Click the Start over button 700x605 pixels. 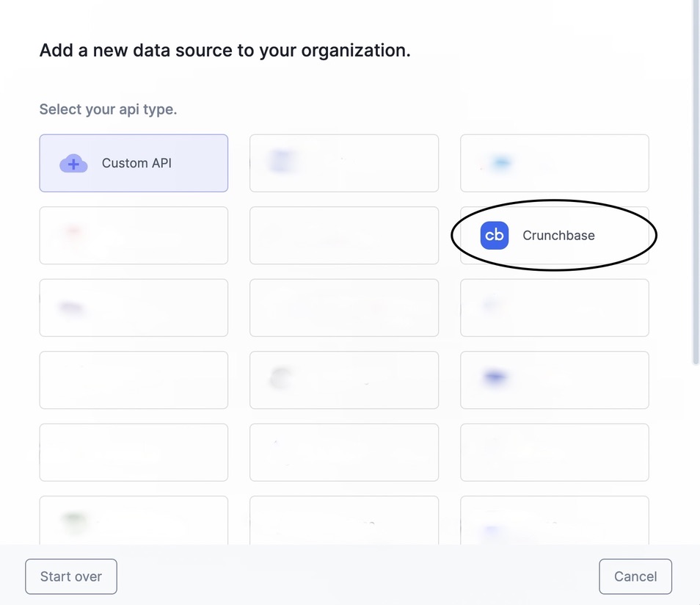pos(70,576)
